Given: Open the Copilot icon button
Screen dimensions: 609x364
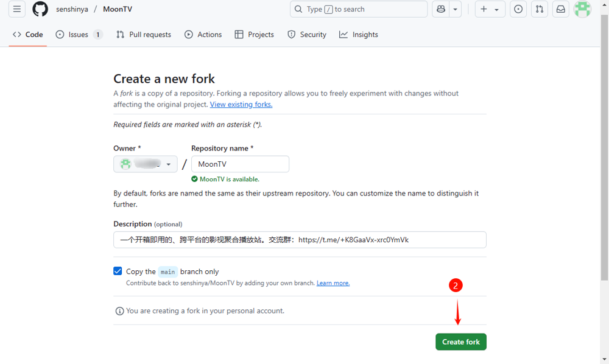Looking at the screenshot, I should [441, 9].
